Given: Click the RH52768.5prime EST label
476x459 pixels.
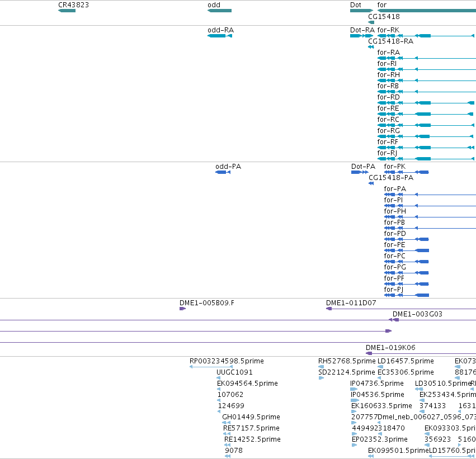Looking at the screenshot, I should [x=347, y=361].
